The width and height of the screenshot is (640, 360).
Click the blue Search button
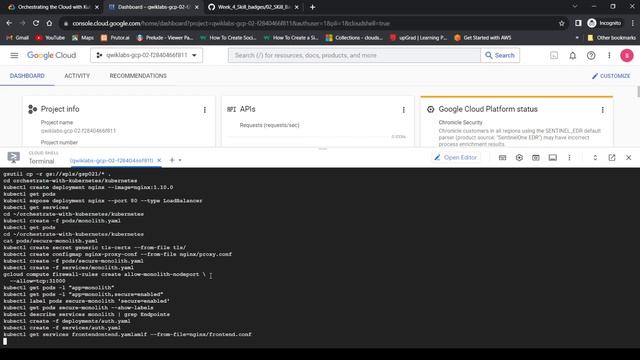click(x=500, y=55)
